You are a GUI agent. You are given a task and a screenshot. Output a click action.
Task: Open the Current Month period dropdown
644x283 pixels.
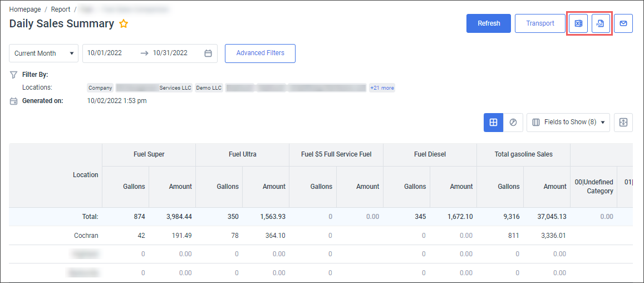(x=43, y=53)
